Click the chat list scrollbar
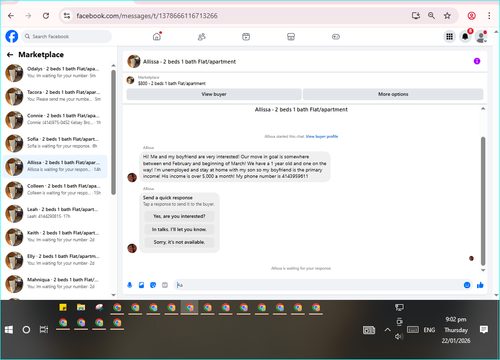The height and width of the screenshot is (360, 500). pos(113,132)
